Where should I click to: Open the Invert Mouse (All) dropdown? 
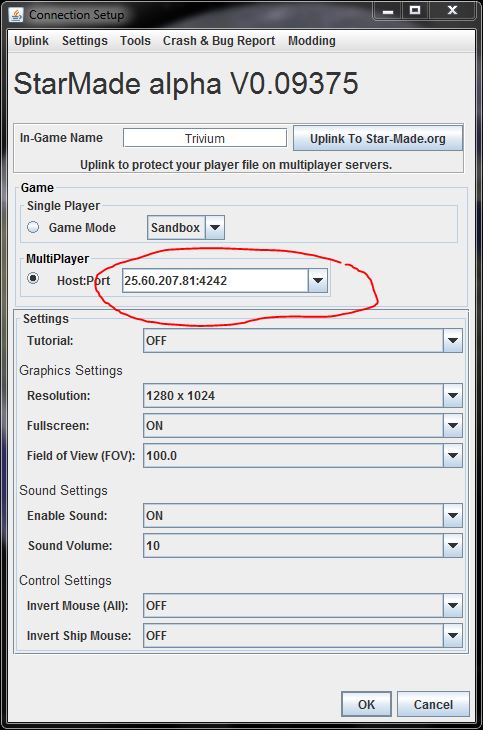[x=303, y=606]
